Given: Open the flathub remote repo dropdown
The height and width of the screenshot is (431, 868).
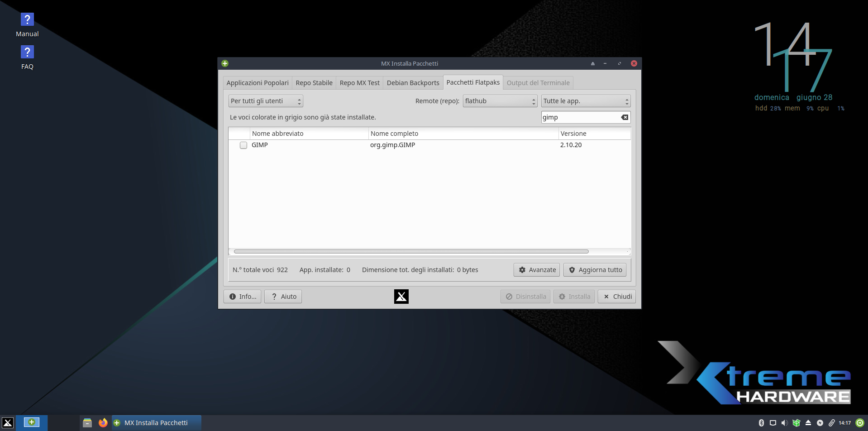Looking at the screenshot, I should click(500, 101).
